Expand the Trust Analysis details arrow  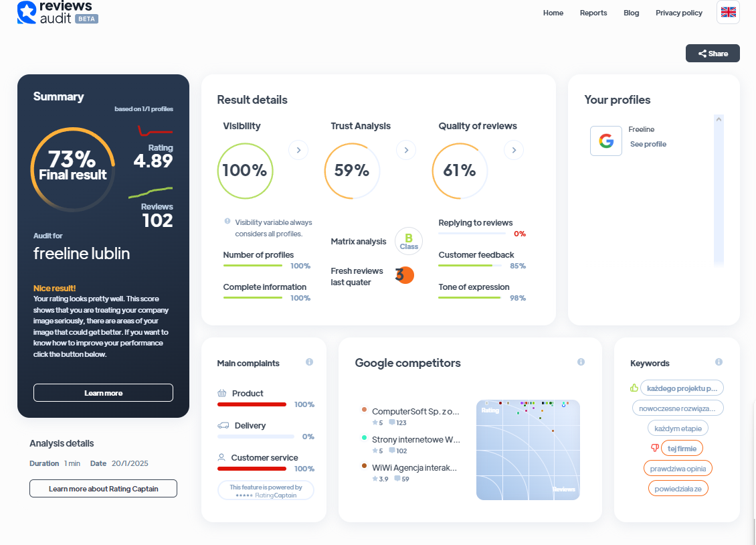tap(406, 150)
